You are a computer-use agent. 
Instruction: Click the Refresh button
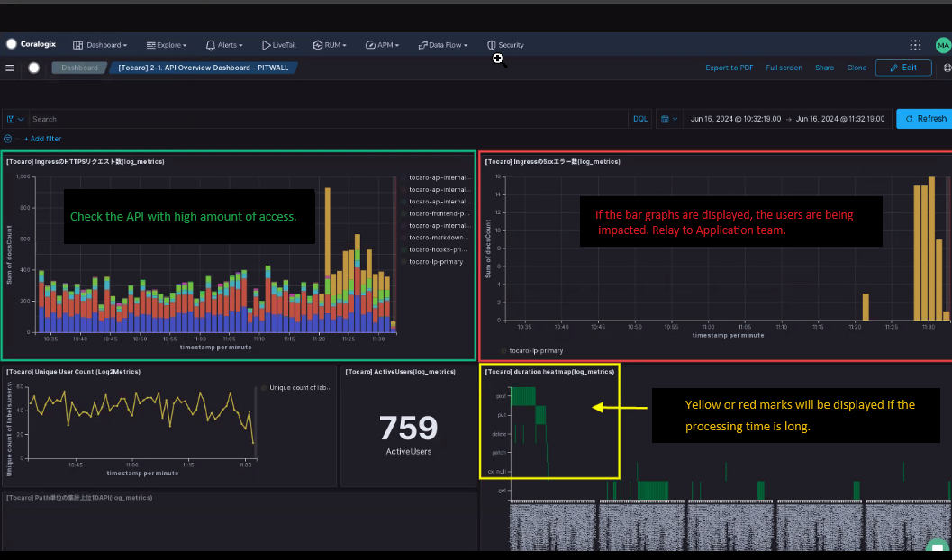pos(925,119)
